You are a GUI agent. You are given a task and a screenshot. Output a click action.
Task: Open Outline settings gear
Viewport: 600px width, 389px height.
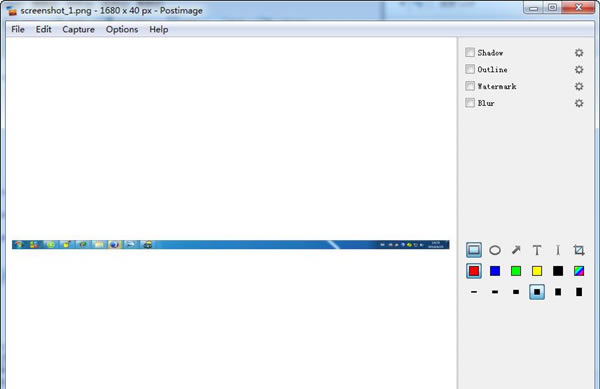click(579, 70)
